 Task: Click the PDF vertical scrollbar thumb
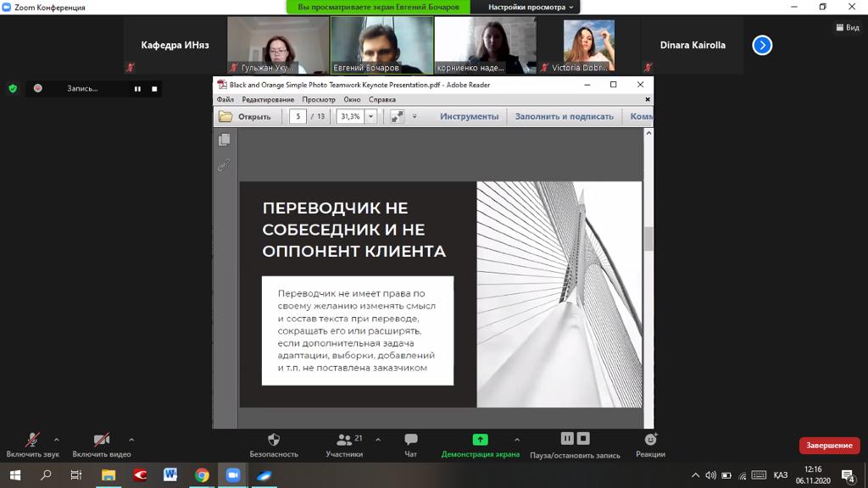pos(648,239)
